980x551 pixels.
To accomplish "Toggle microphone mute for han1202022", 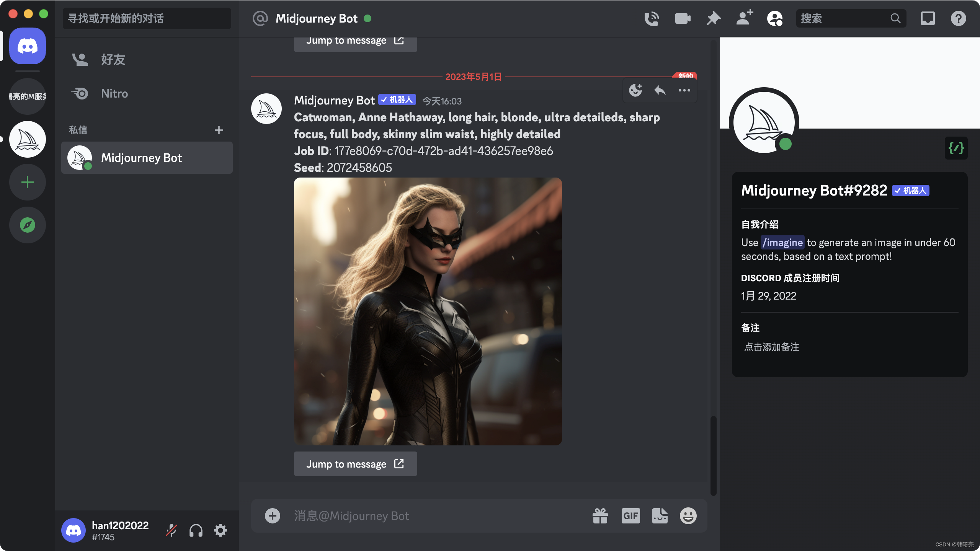I will [x=171, y=530].
